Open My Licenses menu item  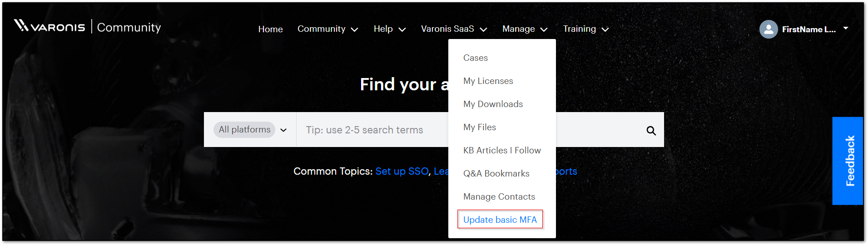[488, 81]
